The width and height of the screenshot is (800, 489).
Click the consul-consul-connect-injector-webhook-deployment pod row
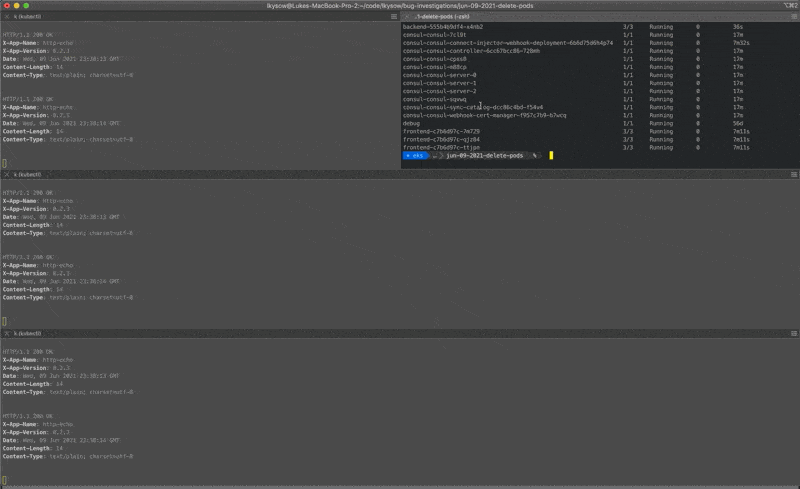point(576,43)
